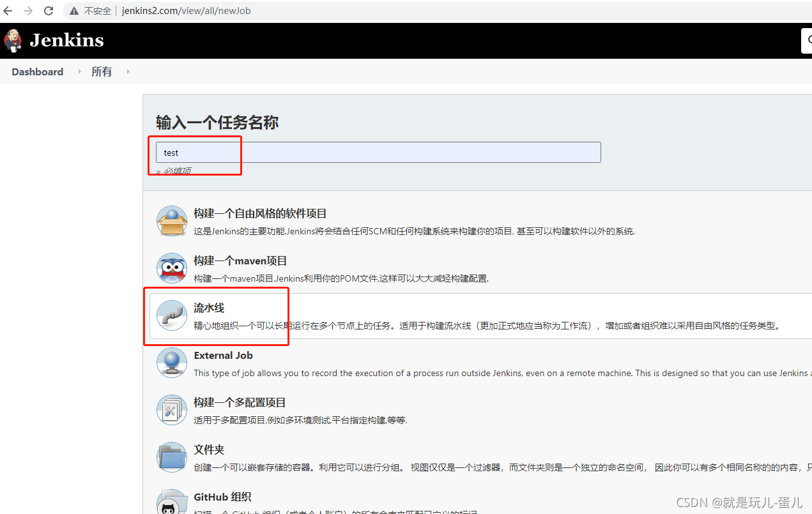Click the External Job description starting This type
Screen dimensions: 812x514
click(503, 373)
